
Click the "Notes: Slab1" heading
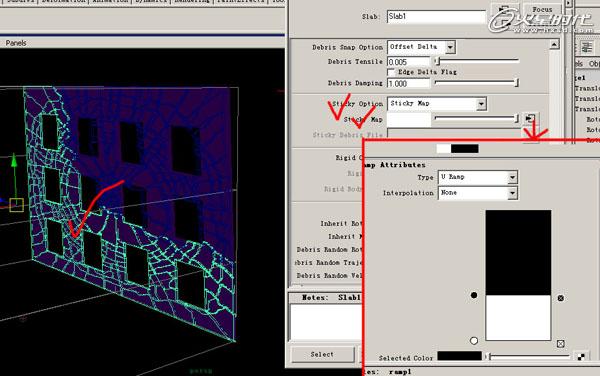[x=331, y=297]
